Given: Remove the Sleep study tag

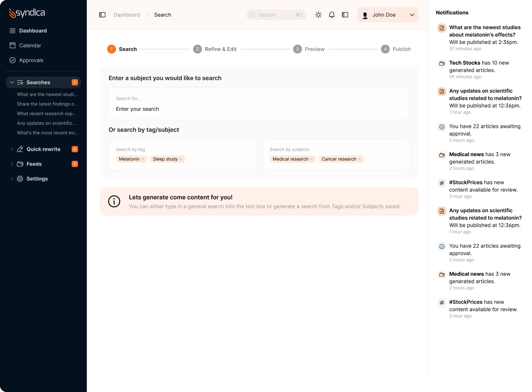Looking at the screenshot, I should click(x=181, y=159).
